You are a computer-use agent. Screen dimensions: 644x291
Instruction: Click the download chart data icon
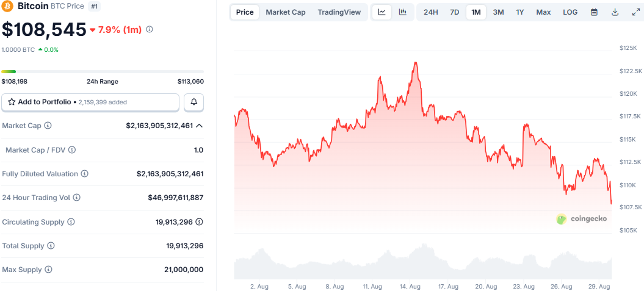(615, 12)
